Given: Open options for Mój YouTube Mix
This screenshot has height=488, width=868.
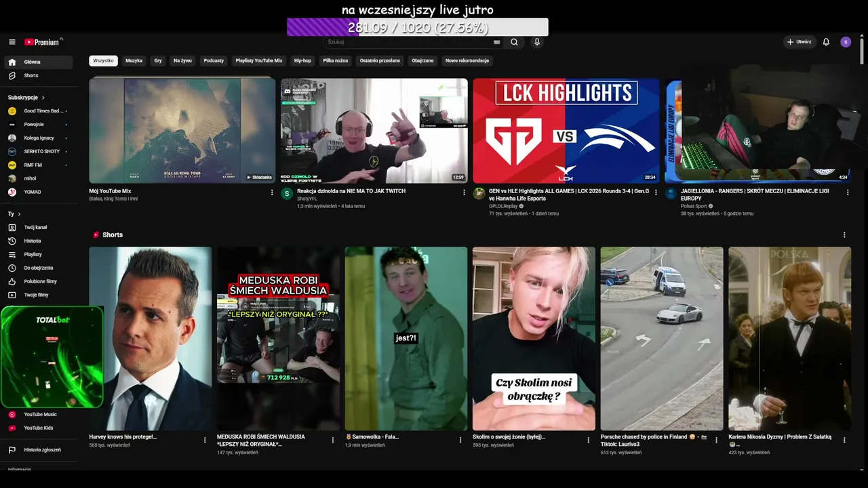Looking at the screenshot, I should [272, 192].
